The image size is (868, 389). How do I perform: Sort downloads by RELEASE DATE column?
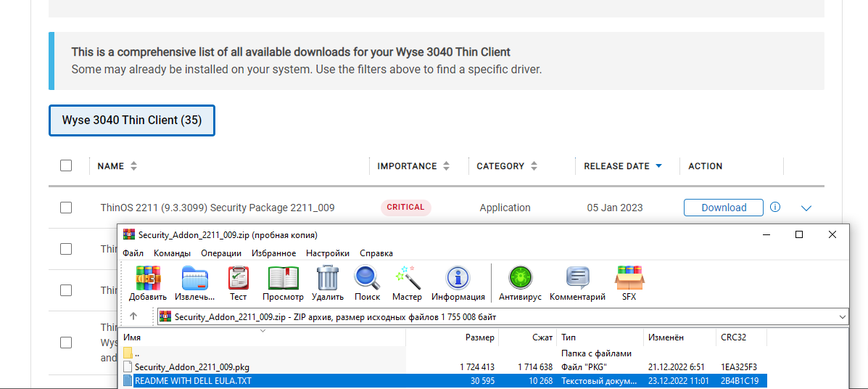(623, 166)
